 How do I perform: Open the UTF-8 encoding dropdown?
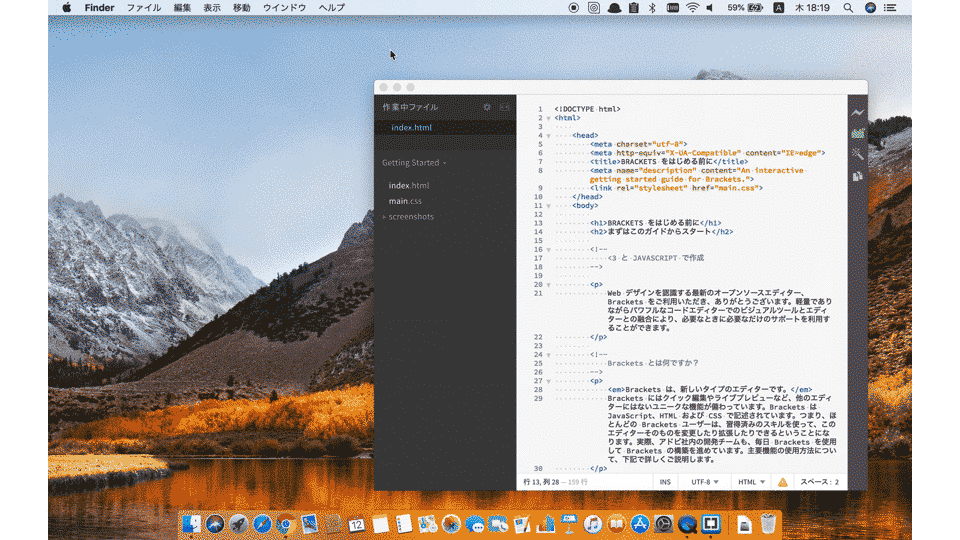(704, 482)
